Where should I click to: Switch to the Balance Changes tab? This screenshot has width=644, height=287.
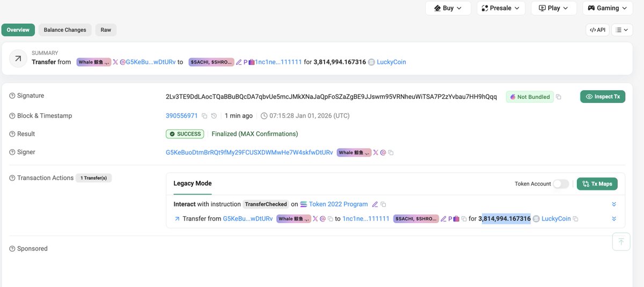tap(65, 30)
